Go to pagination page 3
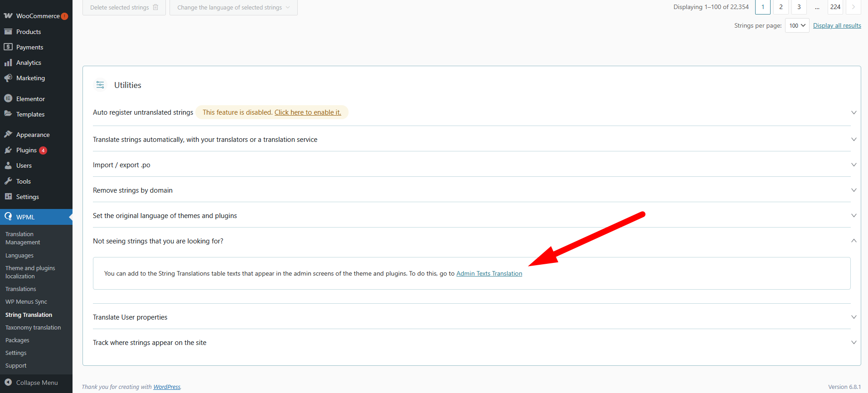Viewport: 868px width, 393px height. pos(799,7)
